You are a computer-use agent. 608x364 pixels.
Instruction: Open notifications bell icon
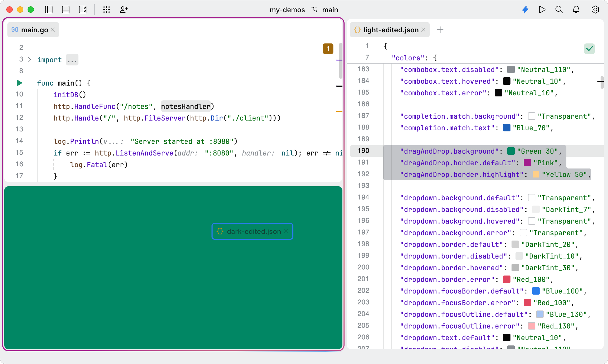[576, 10]
